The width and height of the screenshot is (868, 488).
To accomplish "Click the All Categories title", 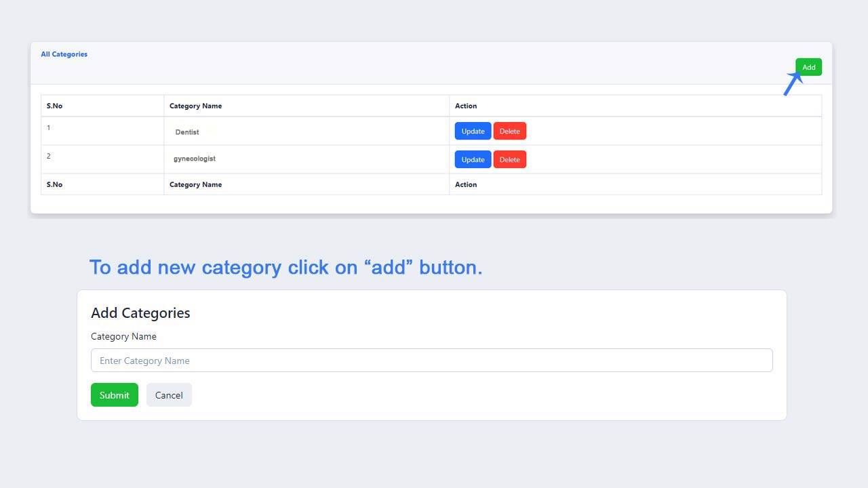I will pyautogui.click(x=64, y=54).
